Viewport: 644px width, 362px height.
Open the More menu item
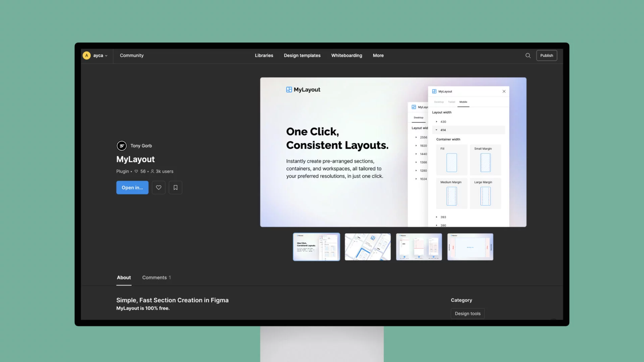tap(378, 55)
